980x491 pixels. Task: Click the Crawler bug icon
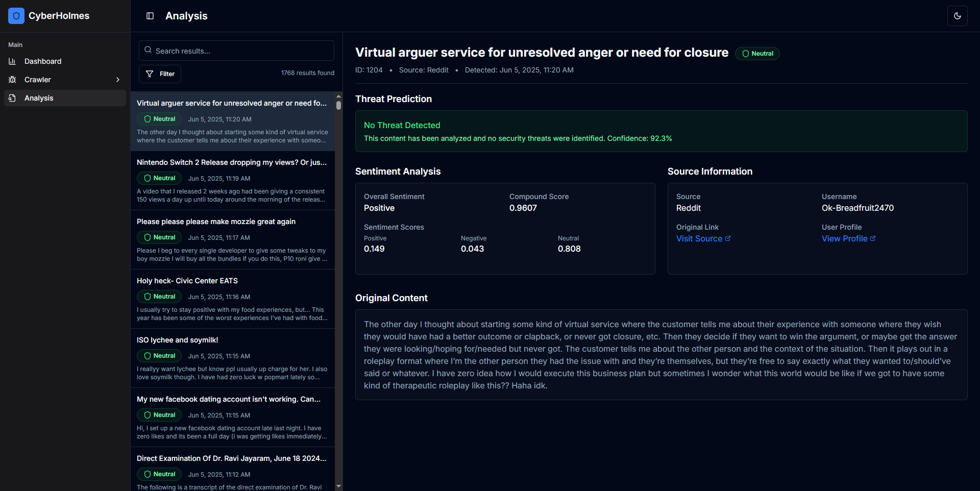pyautogui.click(x=12, y=80)
